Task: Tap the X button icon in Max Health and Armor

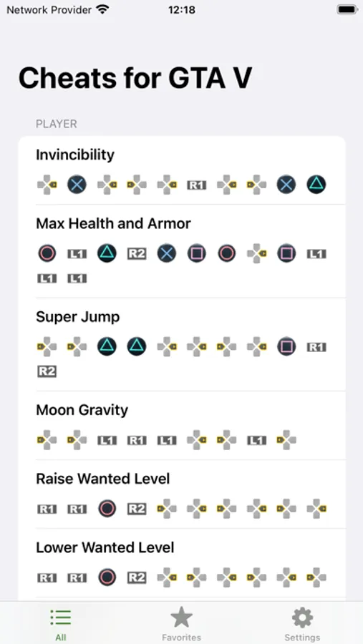Action: point(167,253)
